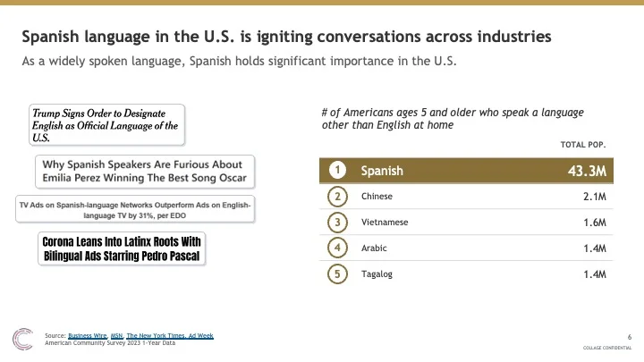Click the Collage logo icon
The height and width of the screenshot is (362, 644).
(22, 339)
